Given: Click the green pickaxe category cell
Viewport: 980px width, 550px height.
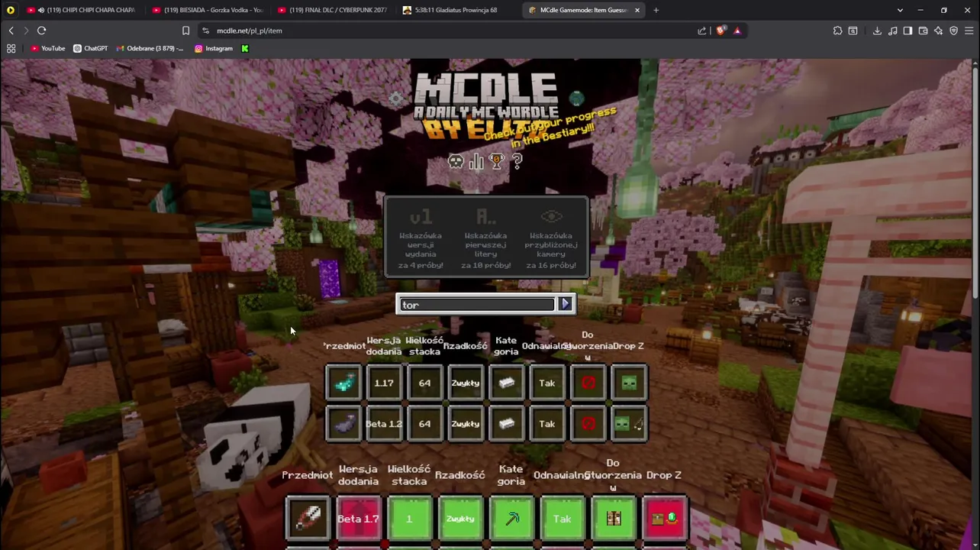Looking at the screenshot, I should coord(511,519).
